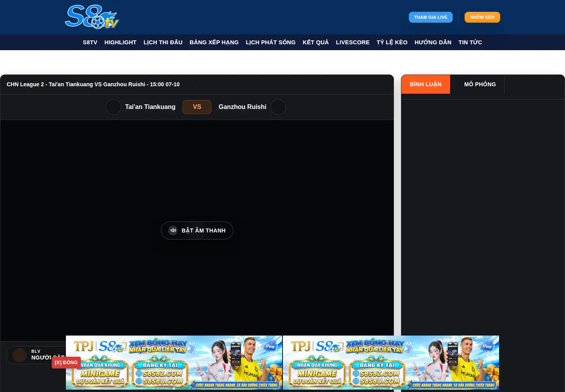Viewport: 565px width, 392px height.
Task: Open Livescore menu item
Action: coord(353,42)
